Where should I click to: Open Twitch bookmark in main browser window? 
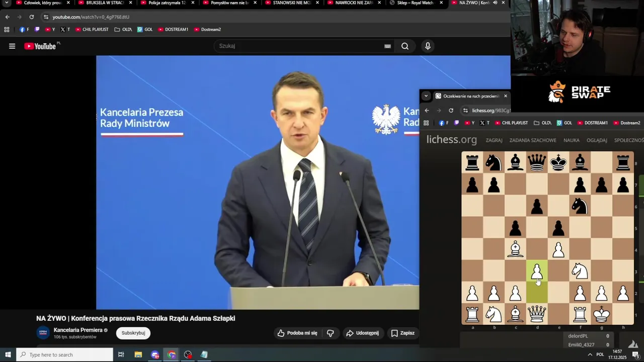[37, 29]
